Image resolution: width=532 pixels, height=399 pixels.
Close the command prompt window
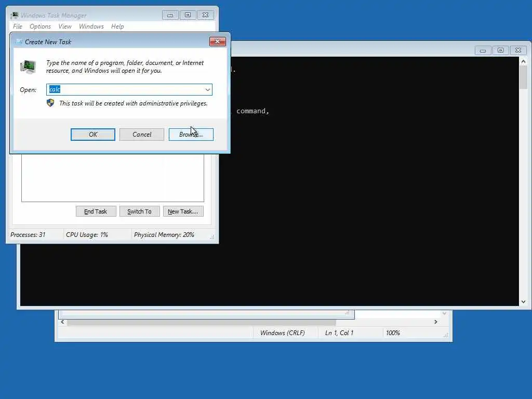pos(518,50)
